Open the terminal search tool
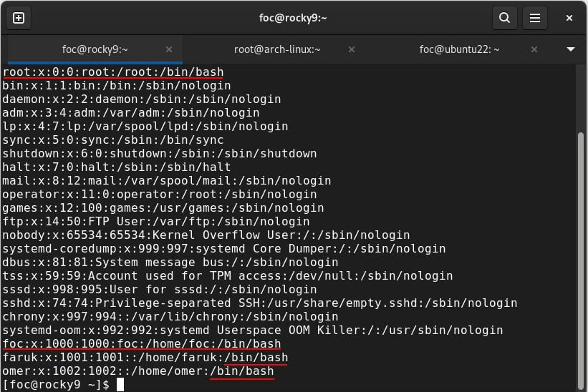The image size is (588, 392). (x=504, y=18)
